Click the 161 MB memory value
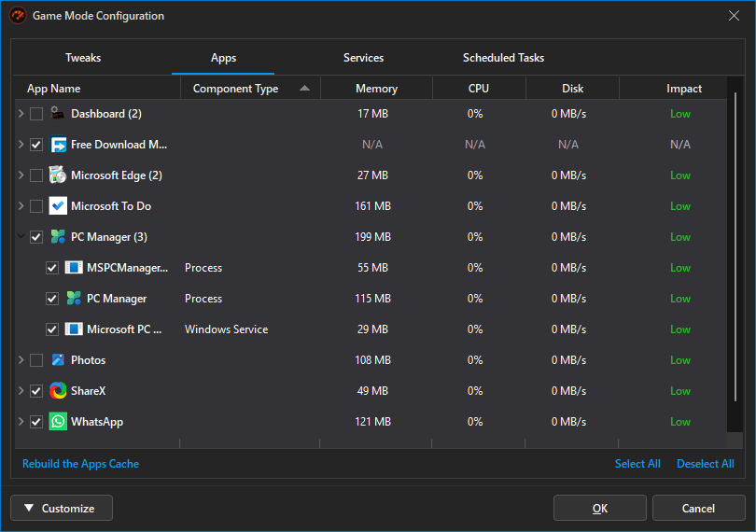Image resolution: width=756 pixels, height=532 pixels. (372, 206)
